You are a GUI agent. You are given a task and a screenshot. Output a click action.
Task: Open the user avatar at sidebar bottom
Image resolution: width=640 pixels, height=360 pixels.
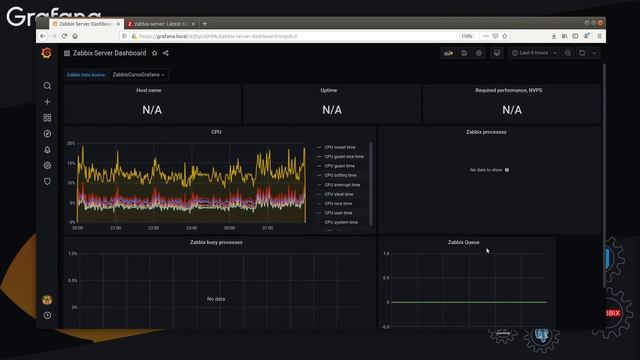pos(47,300)
